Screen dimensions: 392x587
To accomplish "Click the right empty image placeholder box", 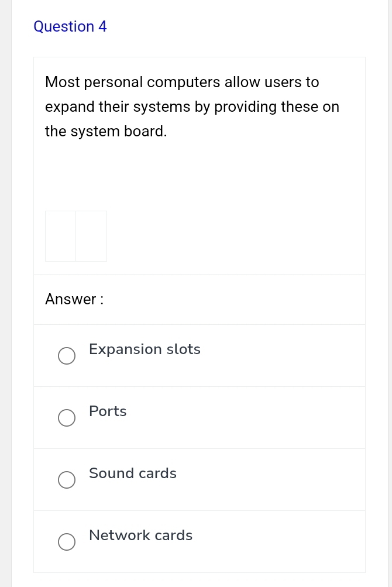I will pos(91,236).
